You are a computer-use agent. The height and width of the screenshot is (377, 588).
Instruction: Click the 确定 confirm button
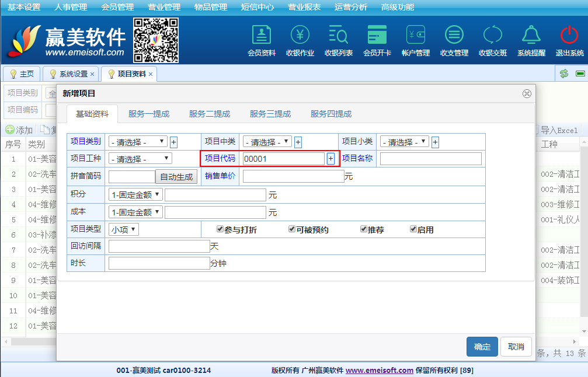[x=482, y=347]
